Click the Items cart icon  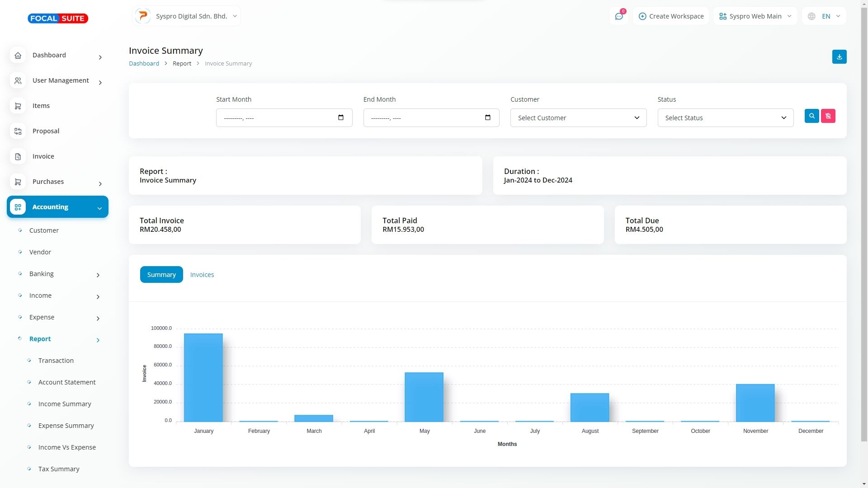(x=18, y=106)
